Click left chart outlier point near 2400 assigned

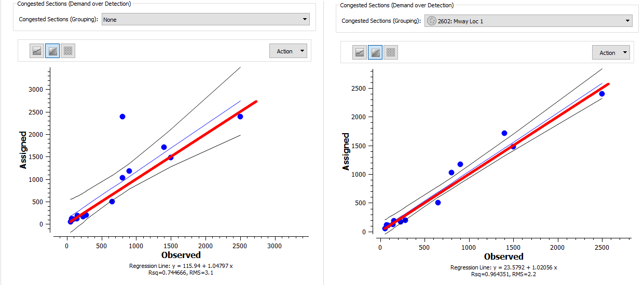tap(122, 117)
